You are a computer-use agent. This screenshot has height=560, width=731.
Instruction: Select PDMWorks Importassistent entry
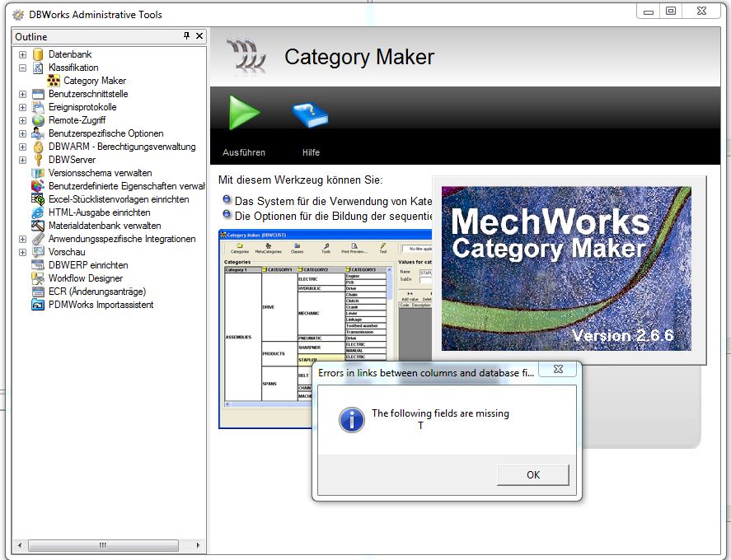click(101, 305)
